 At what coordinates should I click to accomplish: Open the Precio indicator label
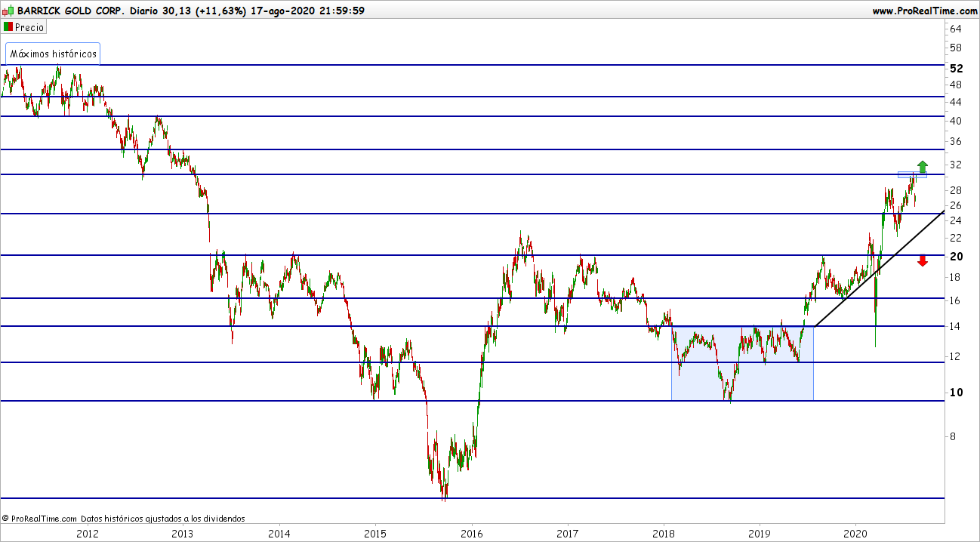coord(29,27)
